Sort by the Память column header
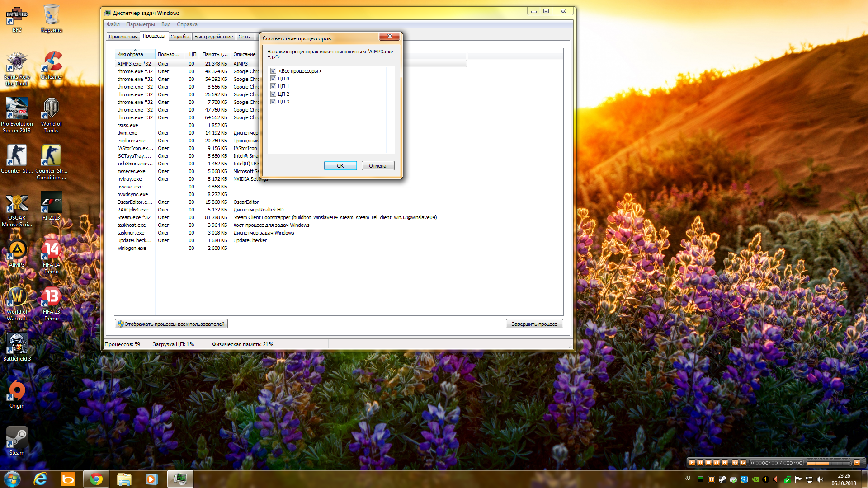Screen dimensions: 868x488 coord(214,54)
